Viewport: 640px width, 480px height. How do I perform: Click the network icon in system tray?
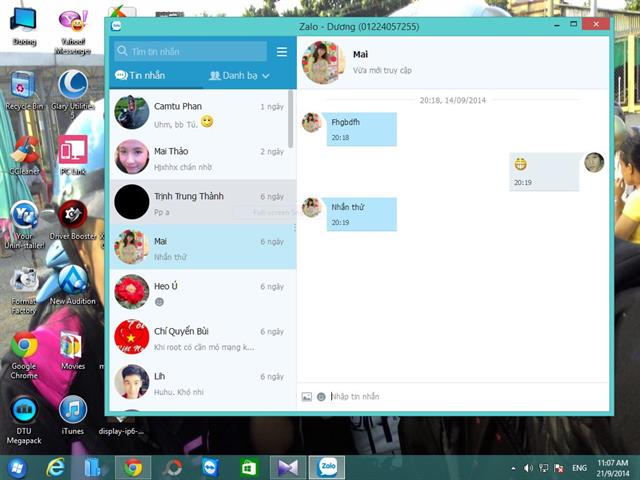click(543, 468)
